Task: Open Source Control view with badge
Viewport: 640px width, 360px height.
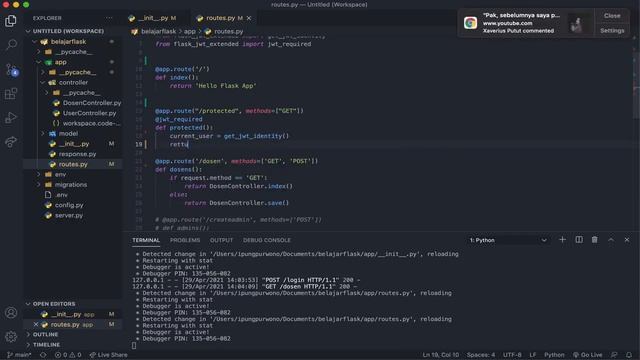Action: click(x=11, y=69)
